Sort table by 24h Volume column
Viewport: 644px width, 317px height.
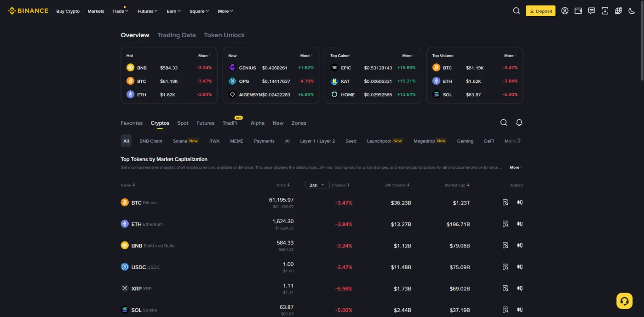click(x=397, y=185)
